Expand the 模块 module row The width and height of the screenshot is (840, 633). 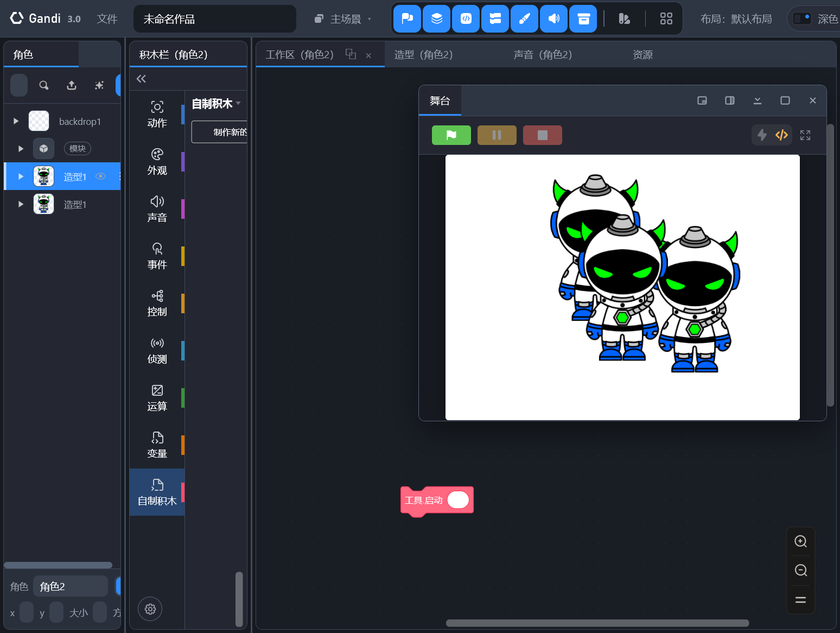21,148
